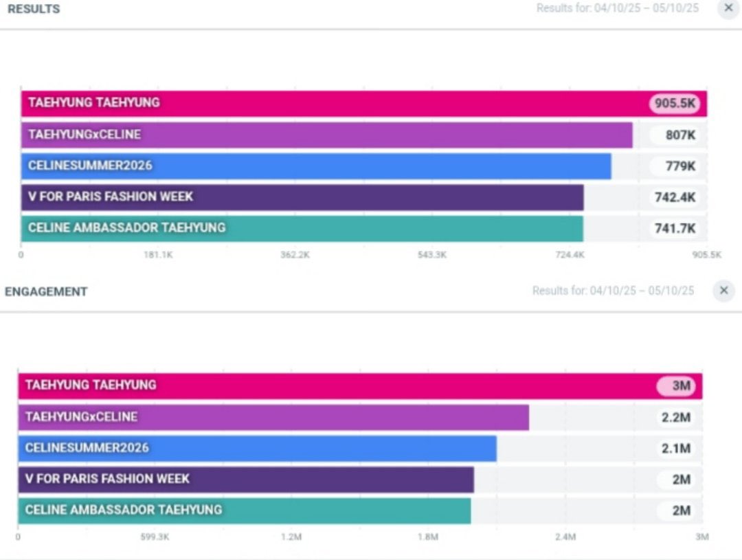Select the TAEHYUNG TAEHYUNG bar in the Results chart
This screenshot has height=560, width=742.
point(364,103)
